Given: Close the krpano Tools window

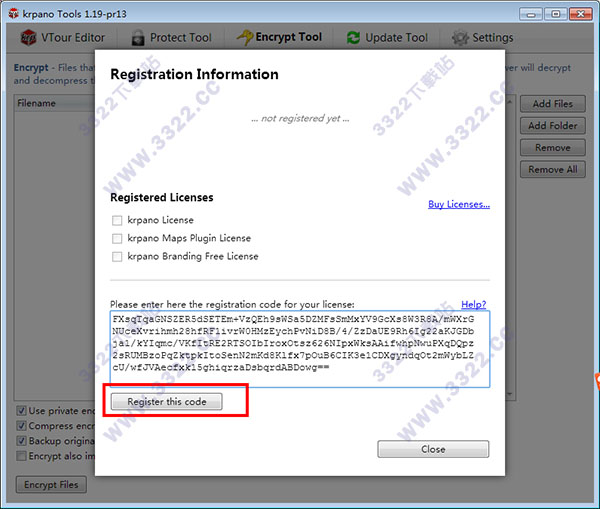Looking at the screenshot, I should pyautogui.click(x=580, y=14).
